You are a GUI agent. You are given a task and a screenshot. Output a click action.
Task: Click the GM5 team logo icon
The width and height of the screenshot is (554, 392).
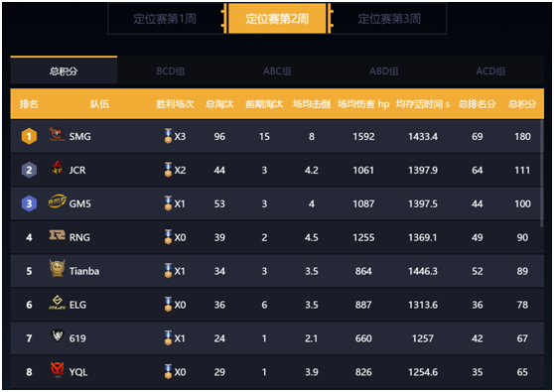[57, 200]
